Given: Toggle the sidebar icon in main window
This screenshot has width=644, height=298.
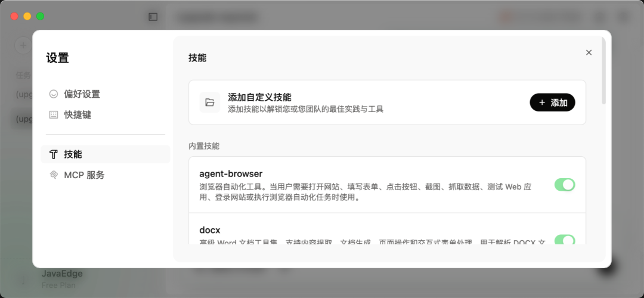Looking at the screenshot, I should [153, 17].
